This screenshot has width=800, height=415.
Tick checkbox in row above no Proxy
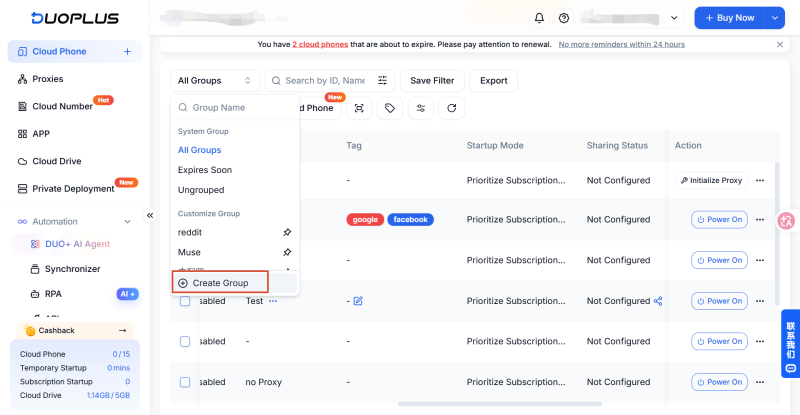coord(185,341)
